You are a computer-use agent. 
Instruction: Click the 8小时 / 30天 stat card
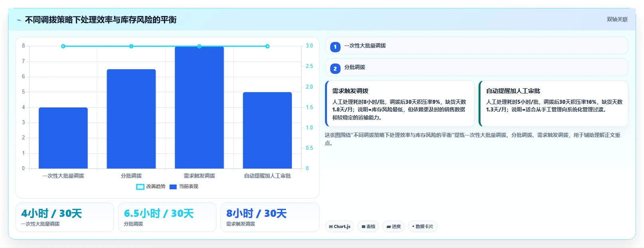pos(270,217)
